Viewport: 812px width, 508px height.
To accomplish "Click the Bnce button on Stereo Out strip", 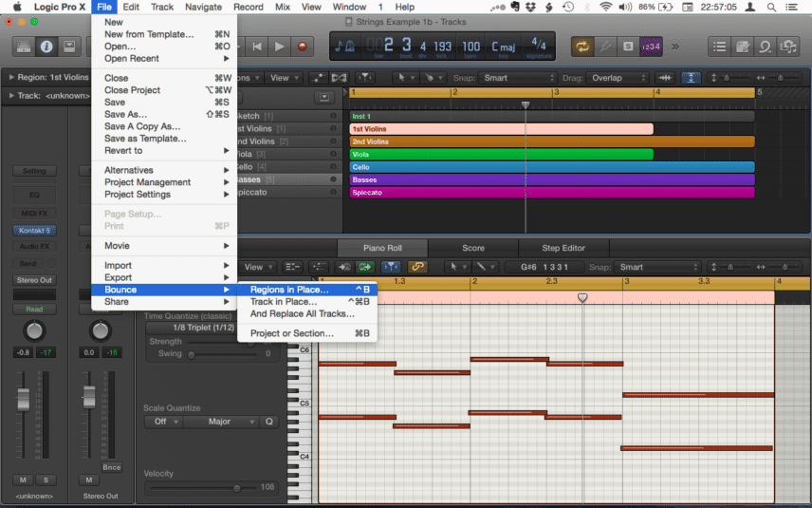I will (x=111, y=467).
